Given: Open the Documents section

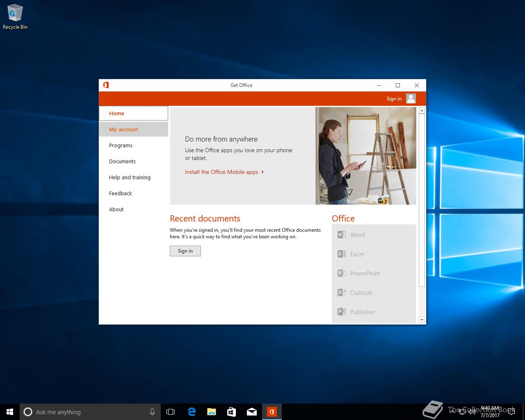Looking at the screenshot, I should coord(133,161).
